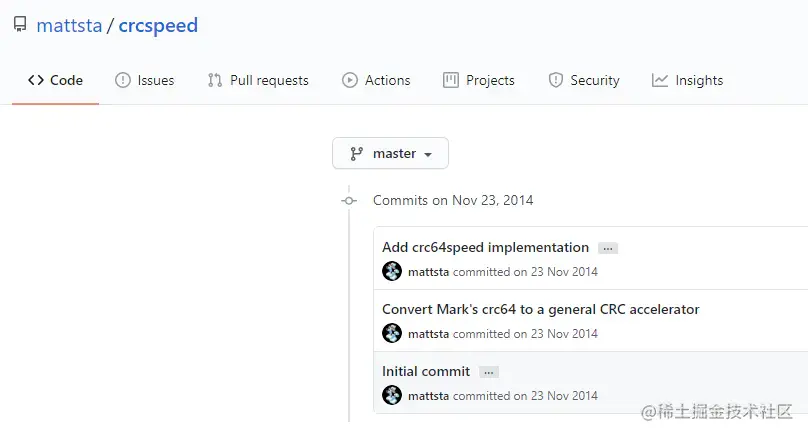
Task: Select the Code tab
Action: [55, 80]
